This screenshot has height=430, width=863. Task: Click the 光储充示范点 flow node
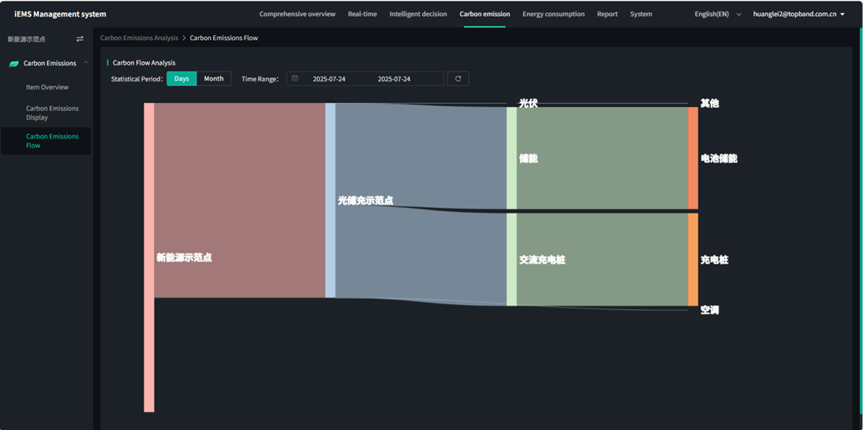point(330,200)
